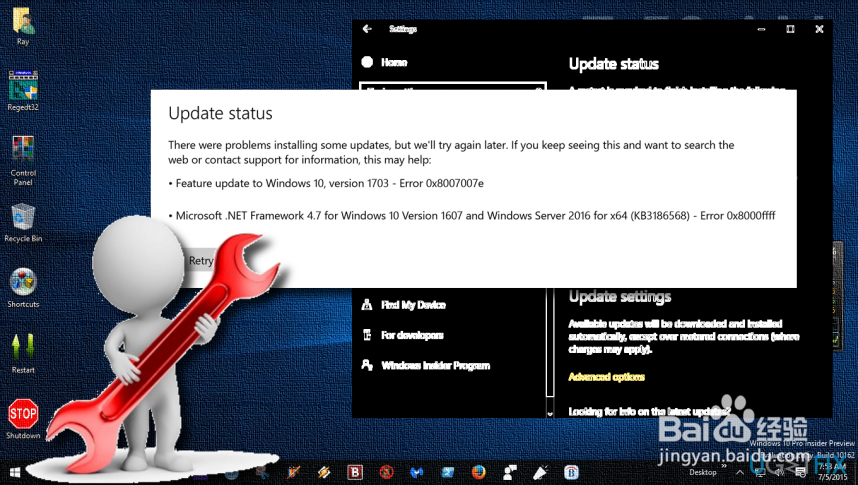858x485 pixels.
Task: Go to Settings Home
Action: click(x=384, y=62)
